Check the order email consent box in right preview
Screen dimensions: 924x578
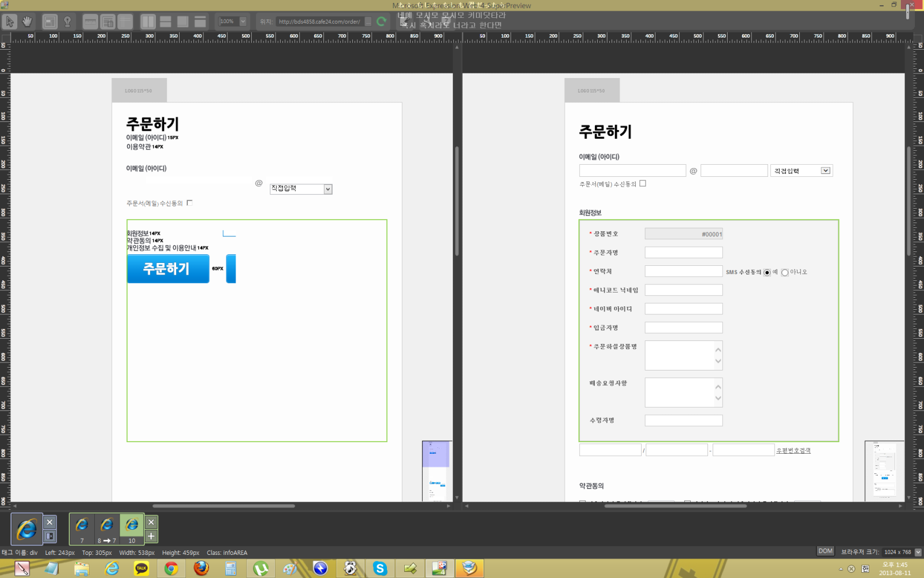[x=643, y=183]
